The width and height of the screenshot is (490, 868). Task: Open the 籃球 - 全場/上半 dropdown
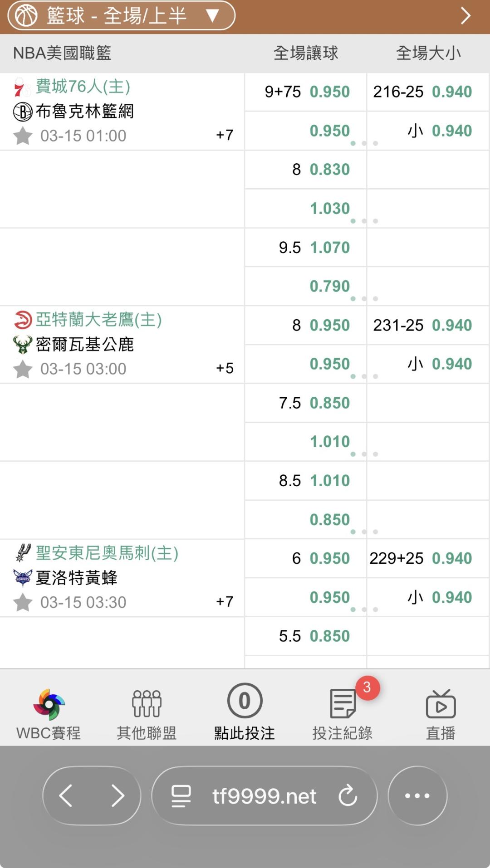click(x=121, y=16)
